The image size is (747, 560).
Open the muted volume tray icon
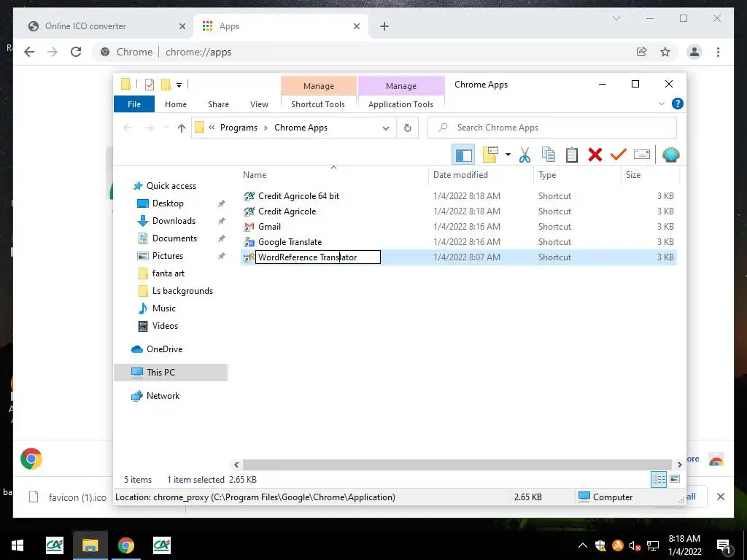pyautogui.click(x=635, y=545)
